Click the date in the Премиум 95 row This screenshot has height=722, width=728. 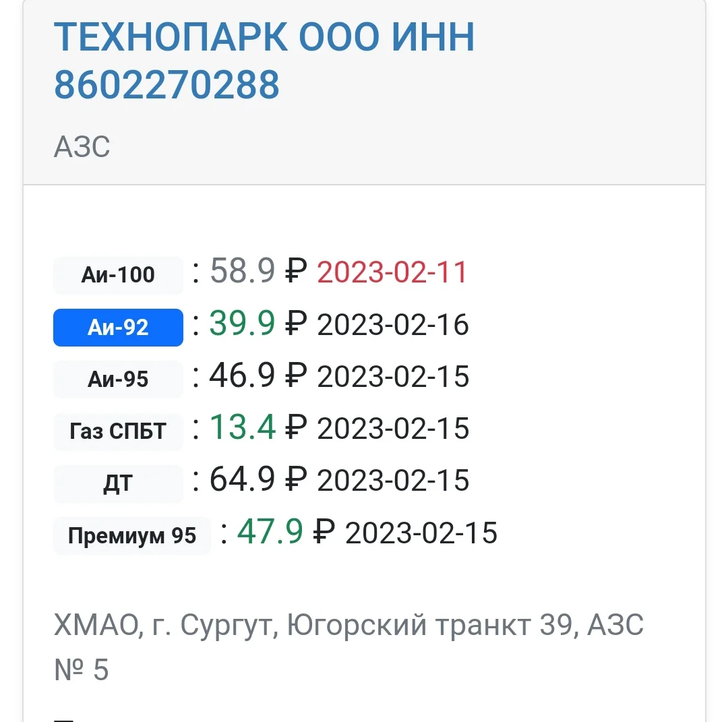(421, 533)
